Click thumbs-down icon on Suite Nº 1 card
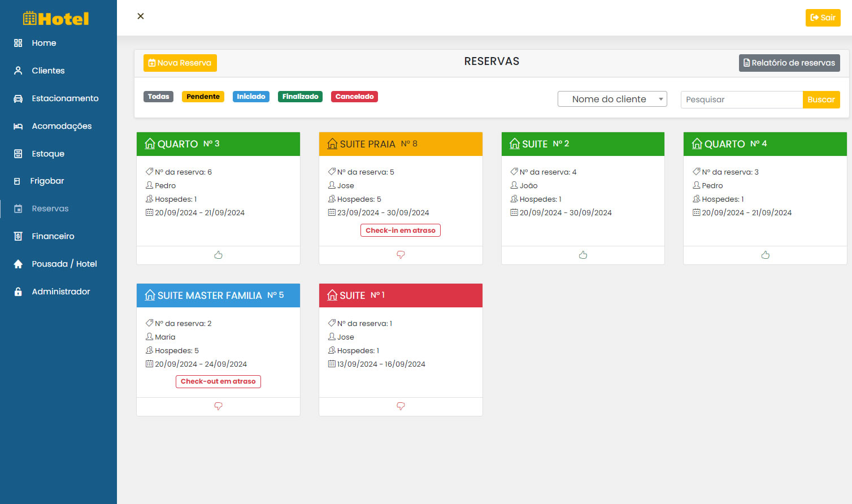852x504 pixels. tap(401, 406)
